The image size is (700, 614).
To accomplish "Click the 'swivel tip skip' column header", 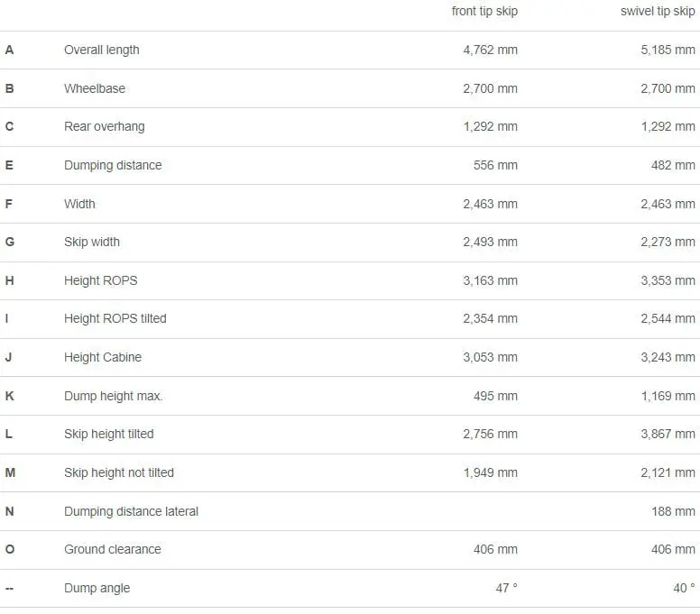I will [x=658, y=11].
